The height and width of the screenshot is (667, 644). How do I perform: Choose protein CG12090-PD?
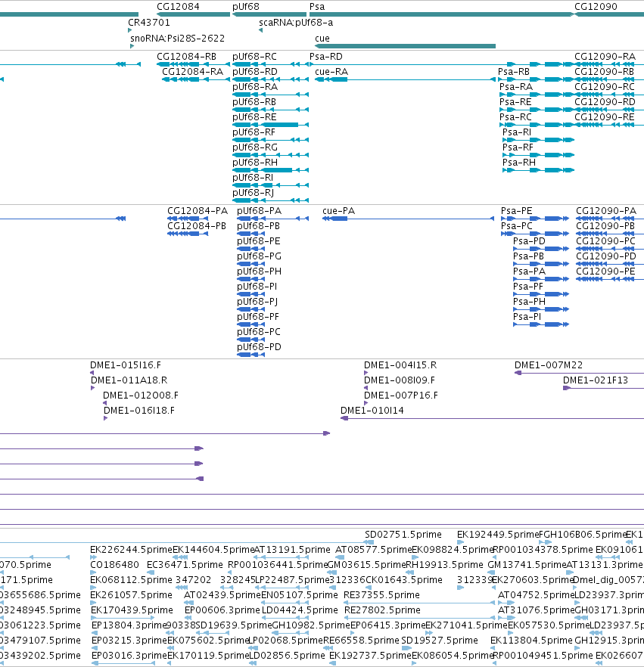click(x=606, y=256)
